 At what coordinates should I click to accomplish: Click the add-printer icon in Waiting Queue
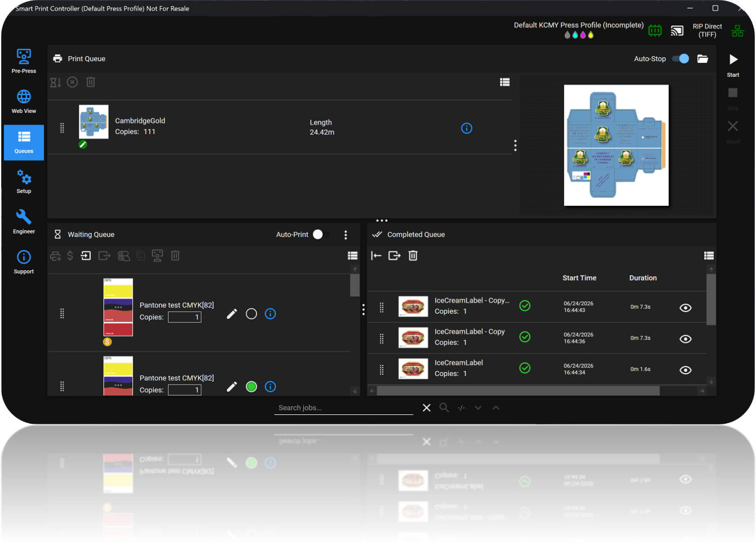click(55, 256)
